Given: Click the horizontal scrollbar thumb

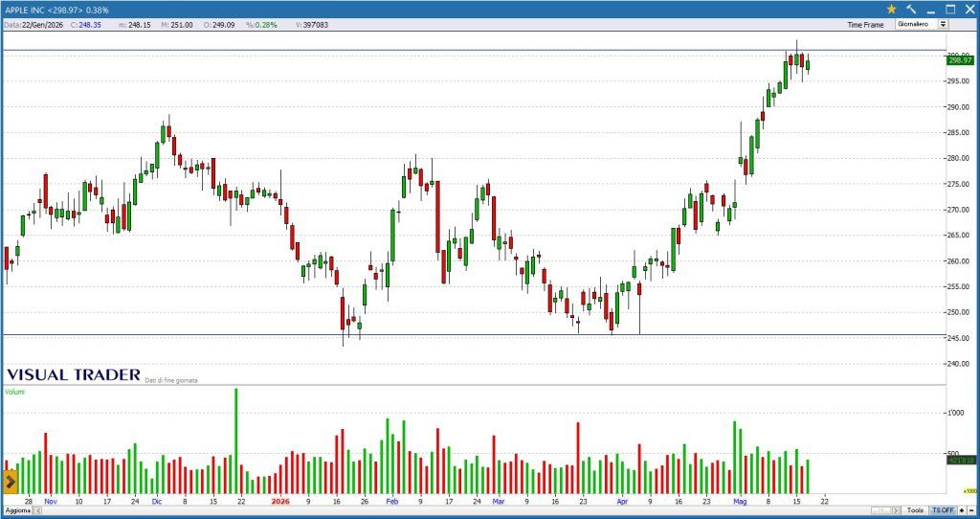Looking at the screenshot, I should point(880,511).
